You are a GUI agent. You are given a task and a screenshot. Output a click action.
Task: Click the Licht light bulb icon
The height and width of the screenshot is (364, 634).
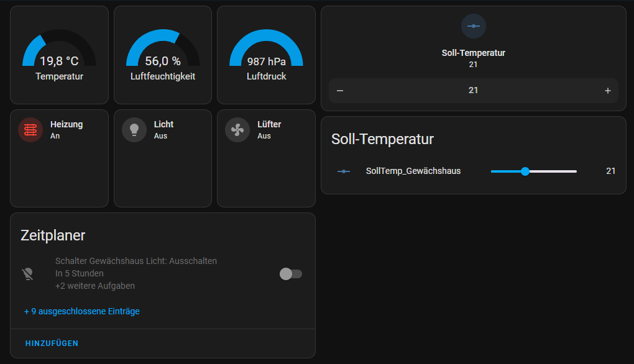point(134,130)
